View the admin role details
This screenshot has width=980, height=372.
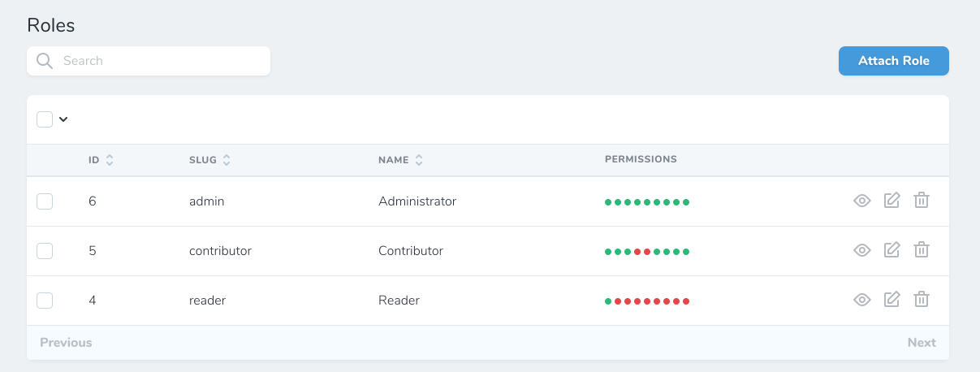click(x=861, y=201)
